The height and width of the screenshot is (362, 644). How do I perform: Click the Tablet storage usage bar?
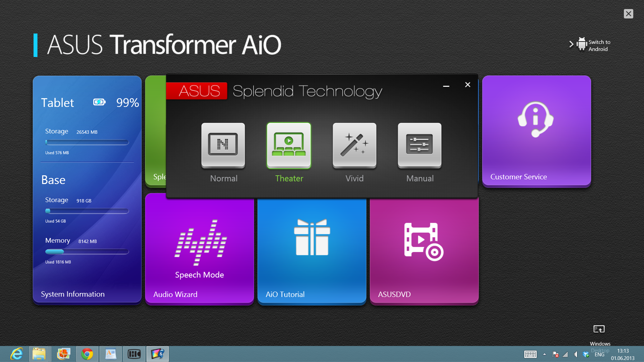click(87, 142)
